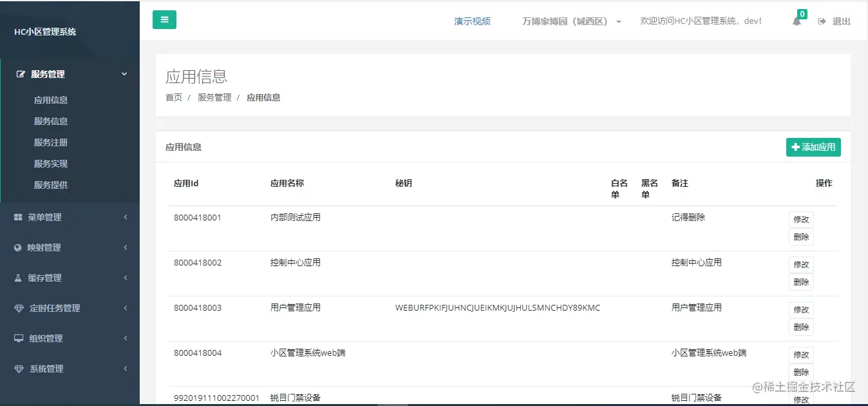Open 服务提供 sidebar item
The height and width of the screenshot is (406, 868).
[x=51, y=185]
